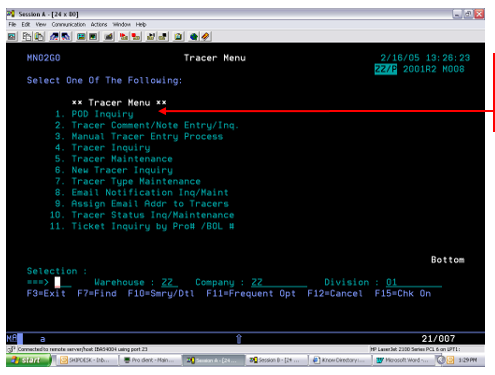Click option 5. Tracer Maintenance
Screen dimensions: 495x375
point(114,159)
